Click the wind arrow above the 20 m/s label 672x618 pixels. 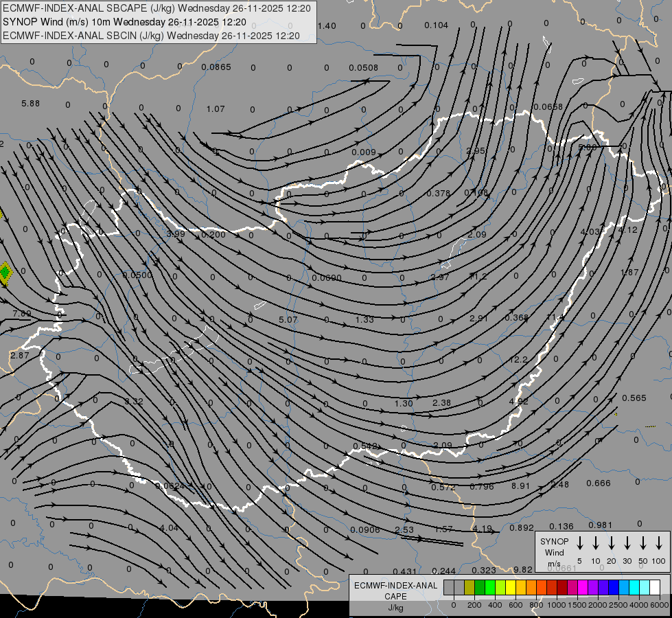(x=612, y=543)
